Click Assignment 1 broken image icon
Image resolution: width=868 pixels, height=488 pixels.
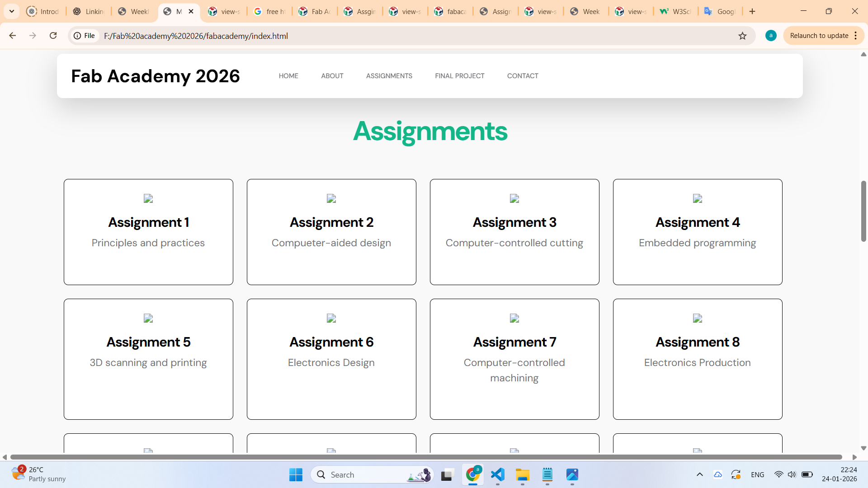tap(148, 198)
